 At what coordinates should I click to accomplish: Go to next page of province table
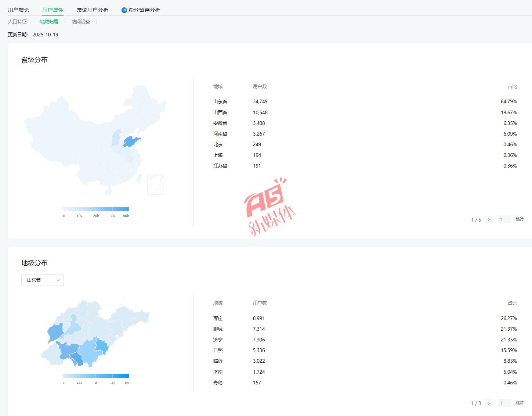pyautogui.click(x=488, y=220)
